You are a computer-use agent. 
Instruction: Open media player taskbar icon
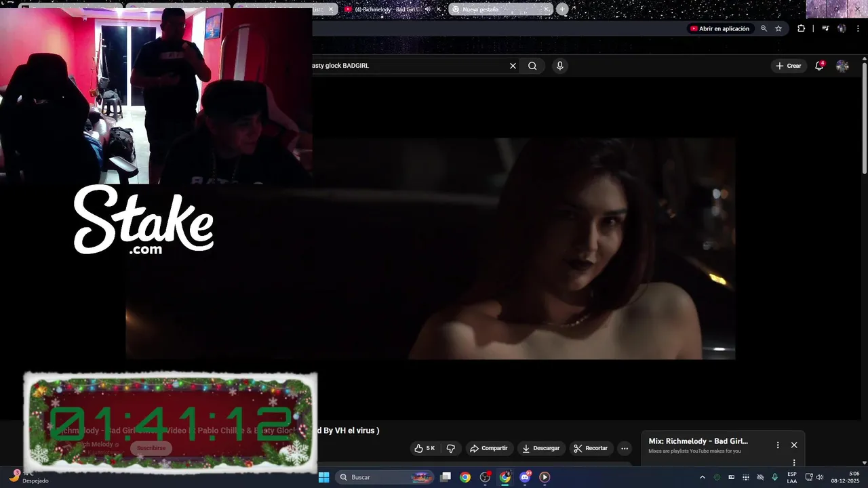tap(545, 477)
